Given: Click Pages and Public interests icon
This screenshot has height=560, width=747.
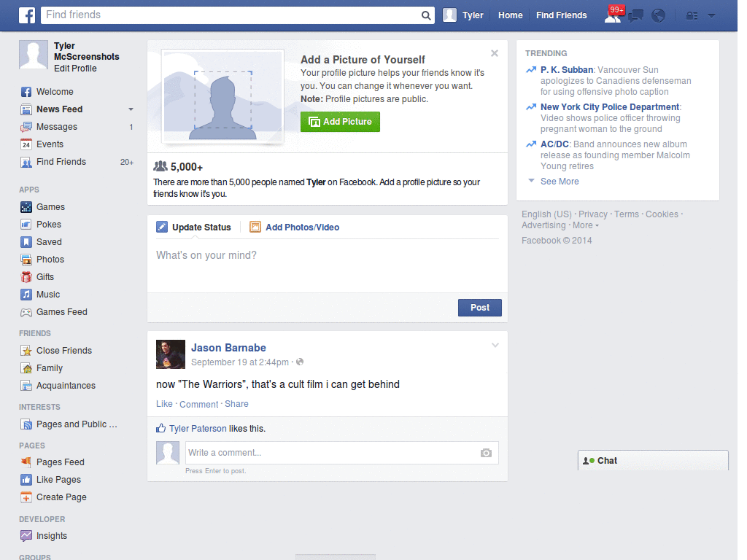Looking at the screenshot, I should pos(26,424).
